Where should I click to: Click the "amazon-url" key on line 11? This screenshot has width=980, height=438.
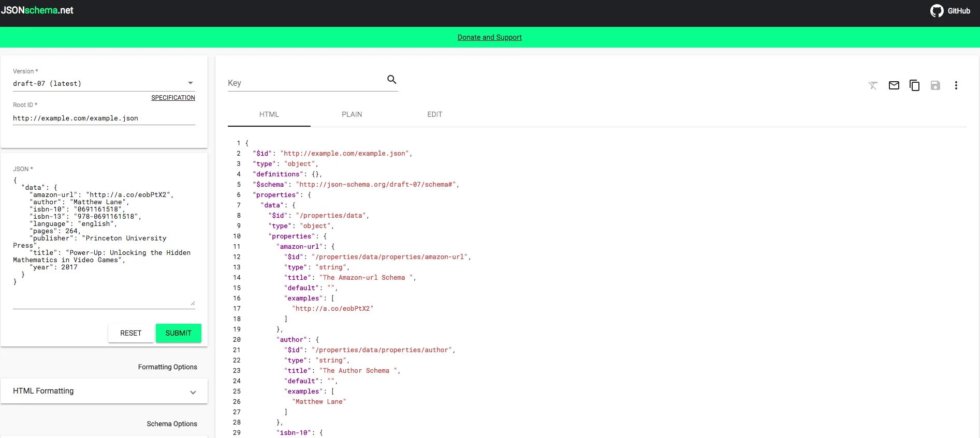tap(300, 247)
